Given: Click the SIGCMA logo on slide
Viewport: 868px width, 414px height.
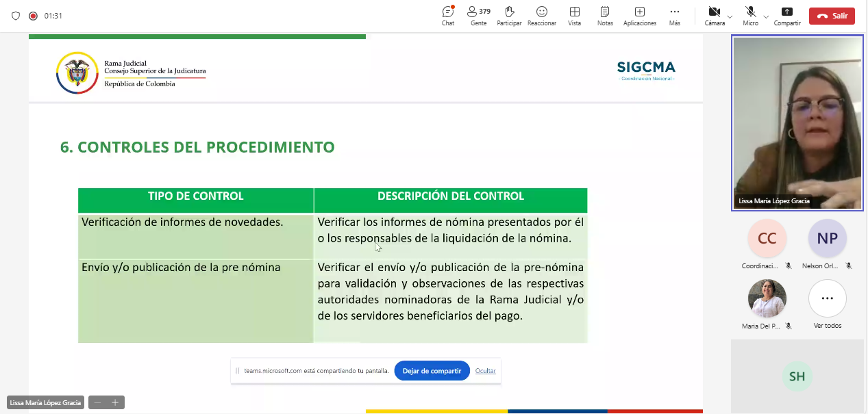Looking at the screenshot, I should tap(646, 70).
